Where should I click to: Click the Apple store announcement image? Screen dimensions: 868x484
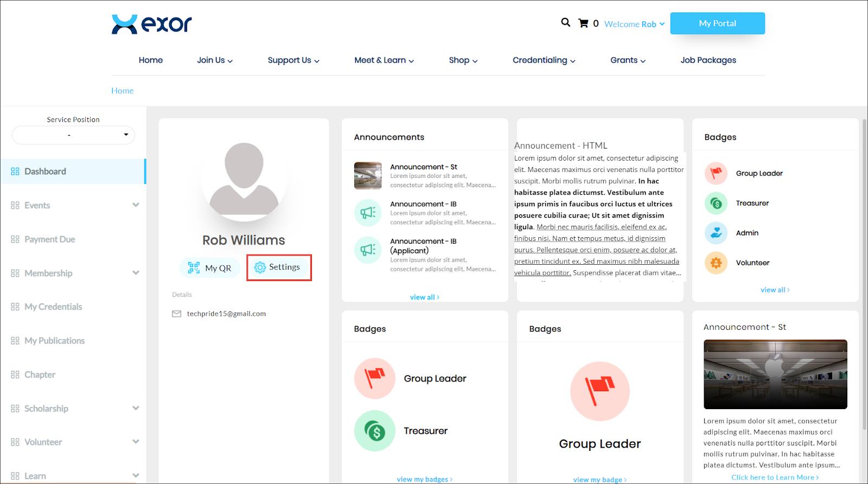pos(775,374)
